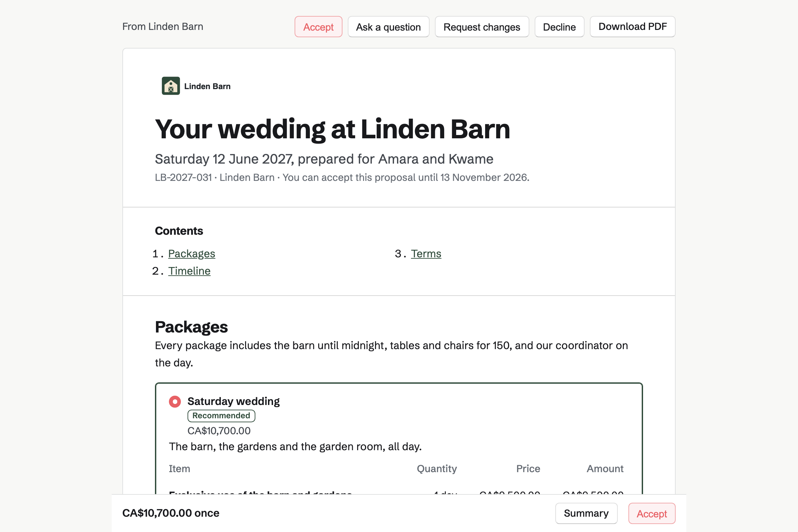This screenshot has width=798, height=532.
Task: Click the Packages section heading
Action: 192,327
